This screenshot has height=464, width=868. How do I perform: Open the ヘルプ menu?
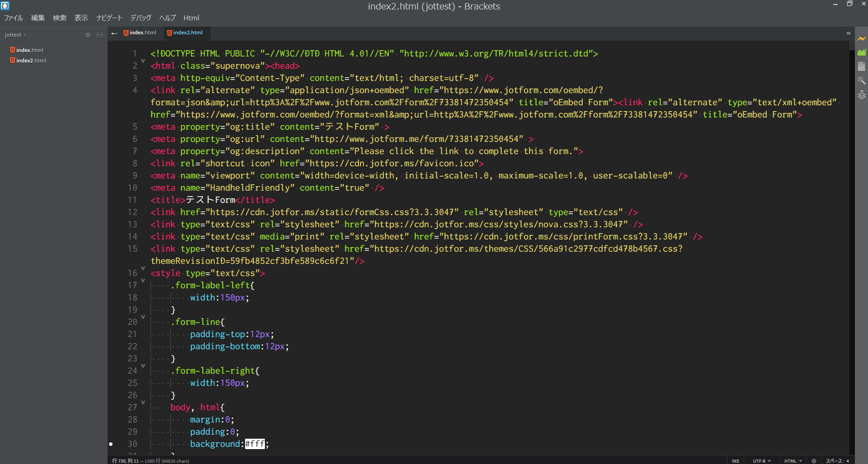coord(167,18)
